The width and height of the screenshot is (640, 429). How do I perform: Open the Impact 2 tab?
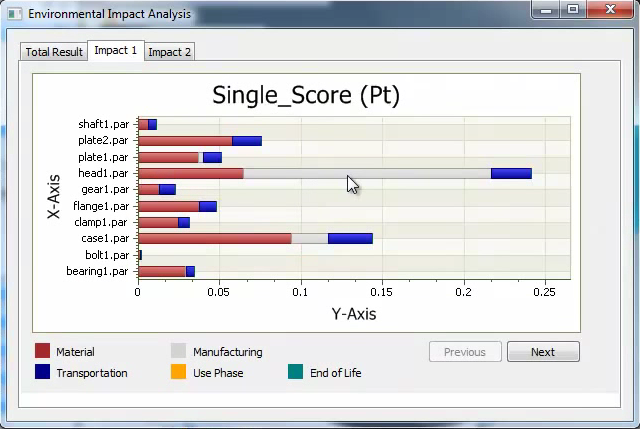[x=170, y=52]
